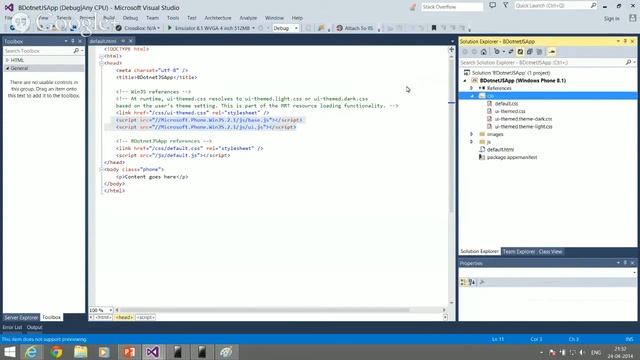Click Alphabetical sort icon in Properties panel
Screen dimensions: 640x360
tap(472, 282)
